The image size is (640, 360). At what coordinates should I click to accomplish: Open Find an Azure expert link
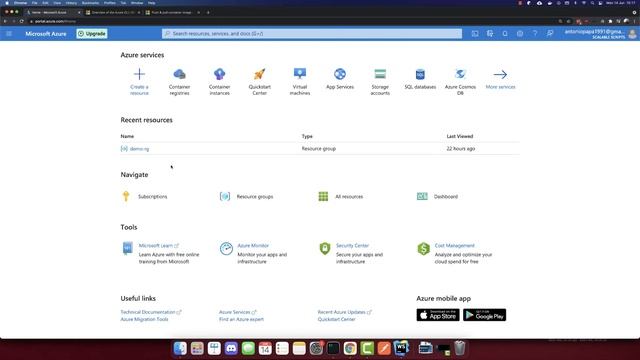(241, 319)
